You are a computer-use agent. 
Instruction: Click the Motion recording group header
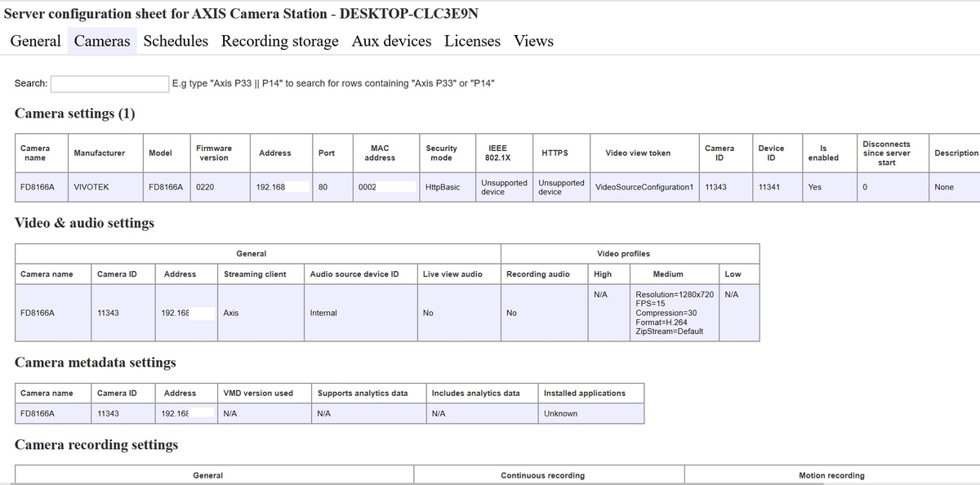[831, 475]
